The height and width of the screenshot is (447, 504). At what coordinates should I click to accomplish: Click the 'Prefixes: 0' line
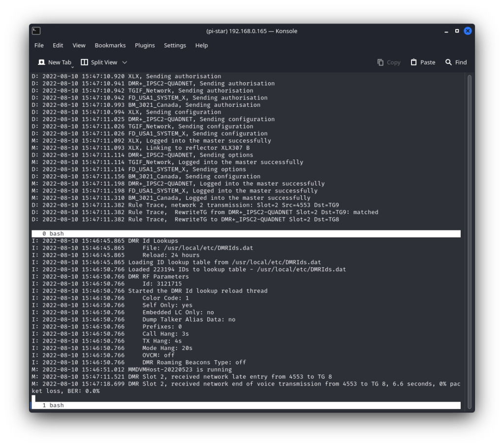[x=107, y=327]
